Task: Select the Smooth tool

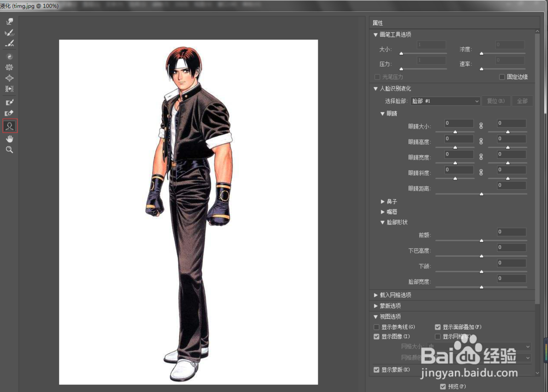Action: click(9, 44)
